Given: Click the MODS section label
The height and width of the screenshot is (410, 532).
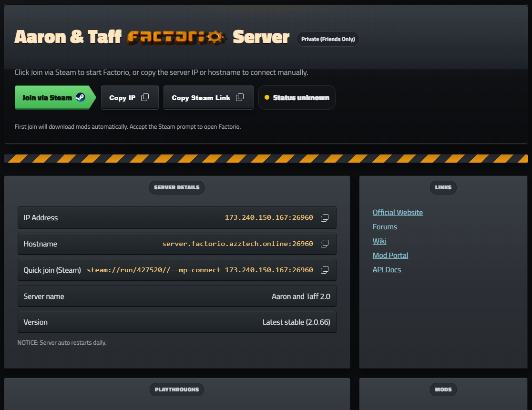Looking at the screenshot, I should coord(443,389).
